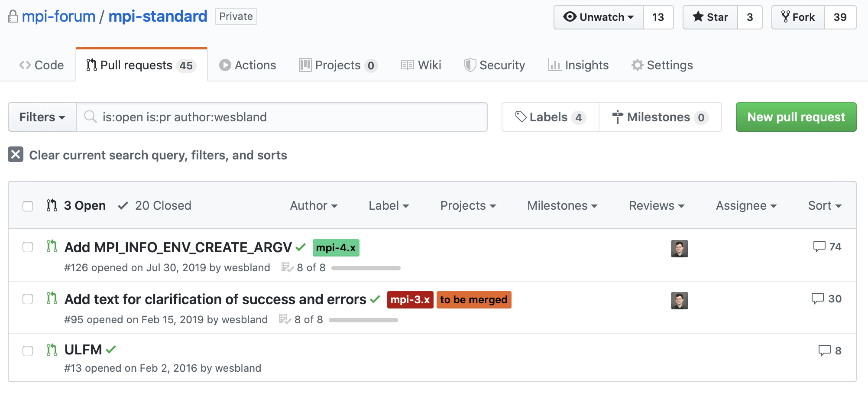This screenshot has width=868, height=396.
Task: Tick the select-all pull requests checkbox
Action: [x=28, y=206]
